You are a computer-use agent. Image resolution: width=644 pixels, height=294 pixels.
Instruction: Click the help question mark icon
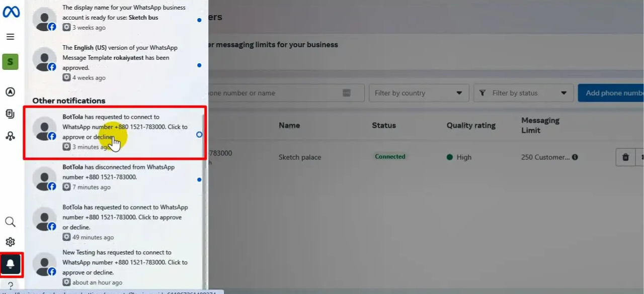point(10,286)
